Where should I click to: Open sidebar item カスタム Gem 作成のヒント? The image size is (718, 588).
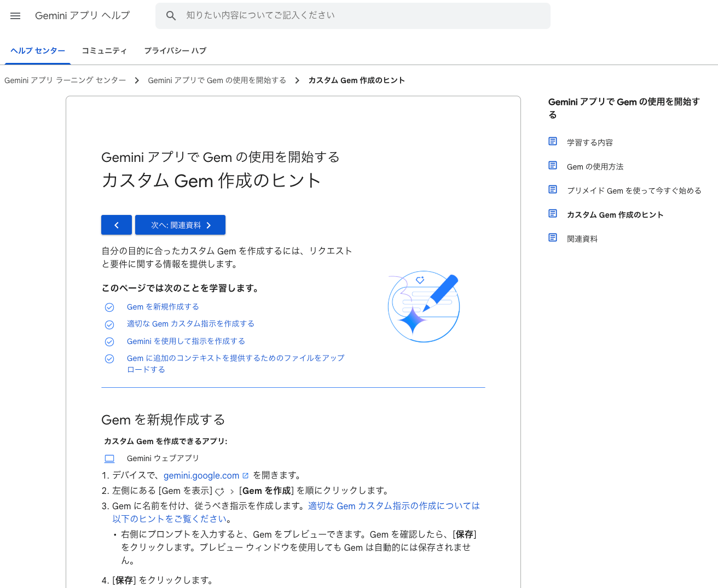click(615, 214)
